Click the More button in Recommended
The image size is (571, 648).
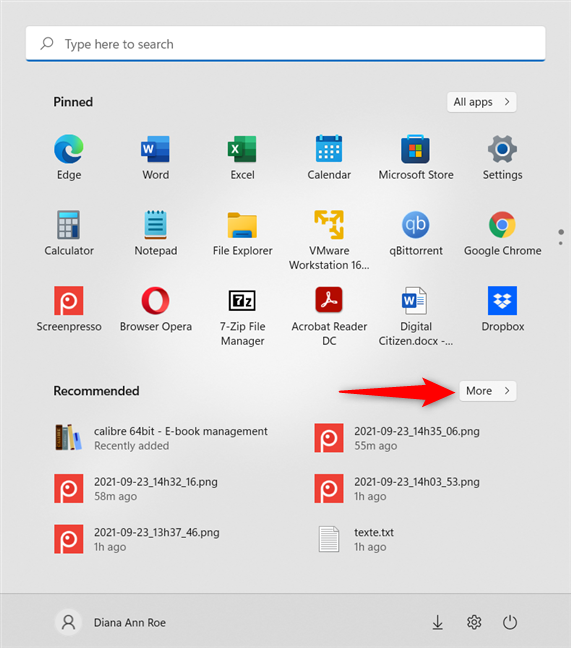488,391
